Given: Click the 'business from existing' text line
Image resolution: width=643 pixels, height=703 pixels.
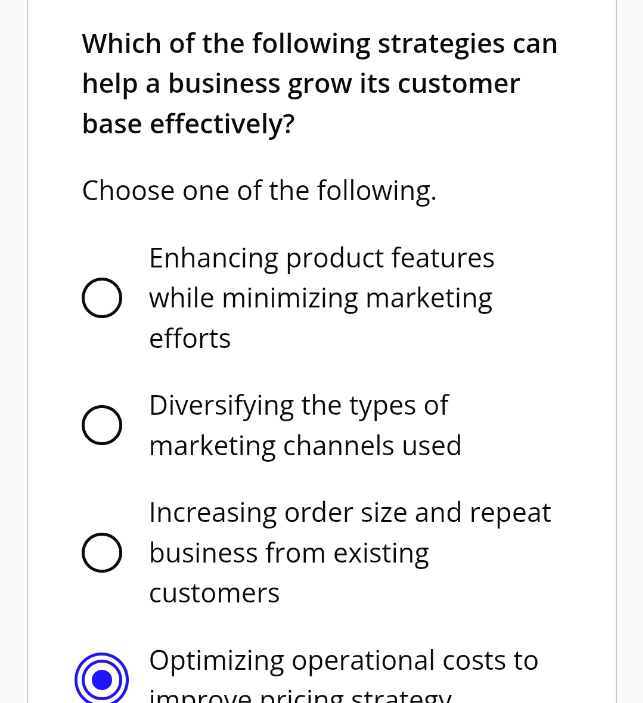Looking at the screenshot, I should 289,554.
